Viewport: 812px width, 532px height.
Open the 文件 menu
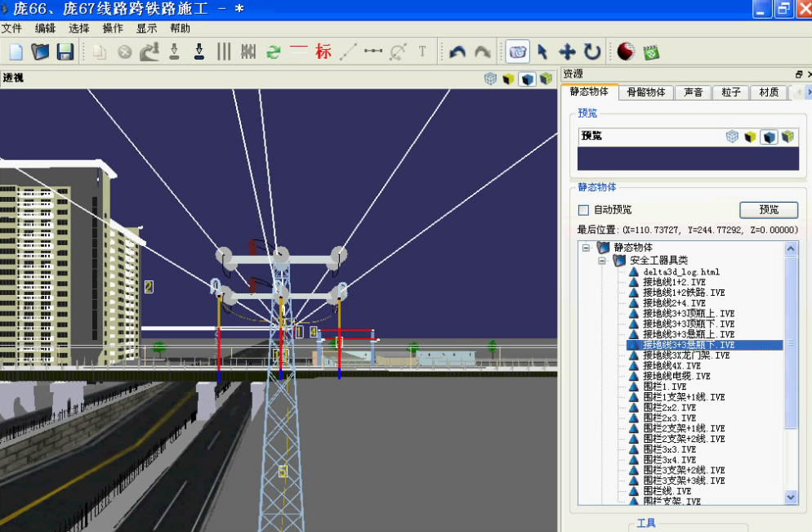[x=11, y=28]
